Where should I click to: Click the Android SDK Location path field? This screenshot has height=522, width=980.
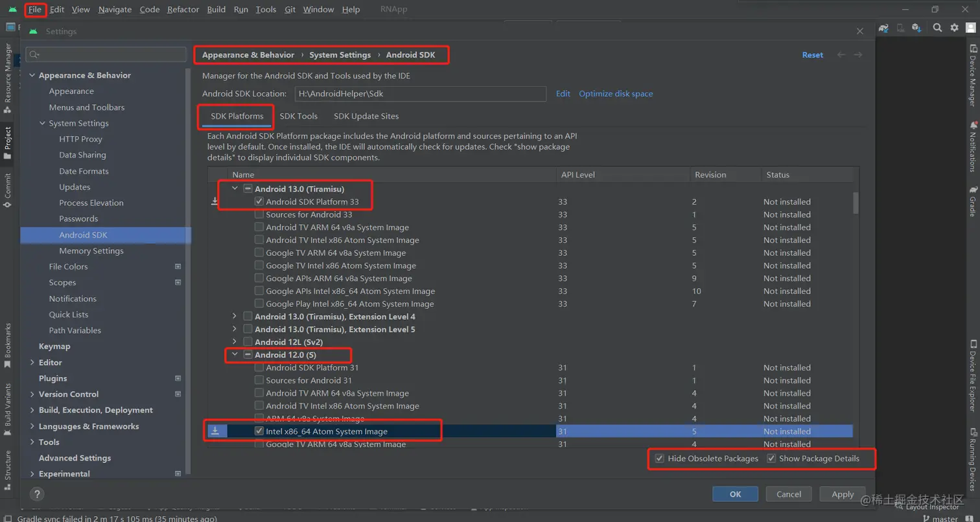(x=421, y=94)
